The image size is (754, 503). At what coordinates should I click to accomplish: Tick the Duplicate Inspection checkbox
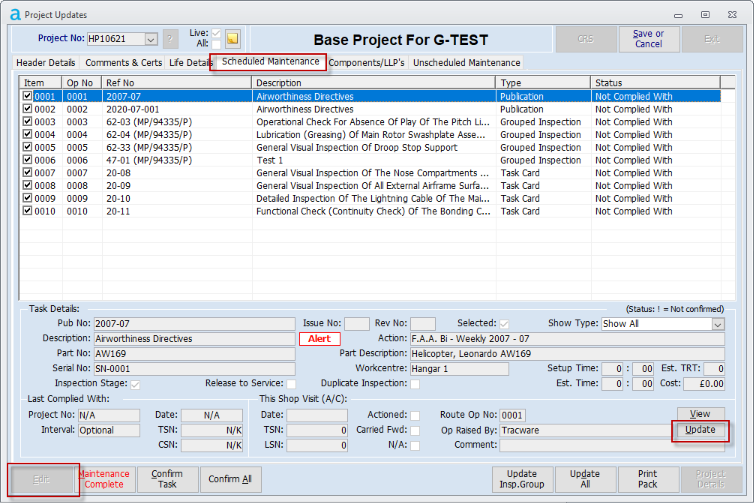415,384
